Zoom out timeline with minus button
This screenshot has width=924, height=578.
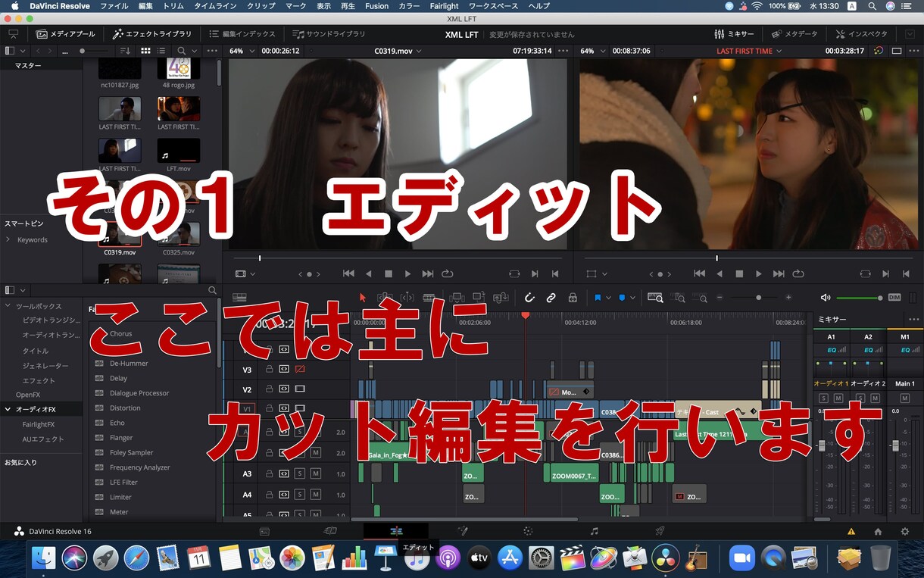pos(720,298)
